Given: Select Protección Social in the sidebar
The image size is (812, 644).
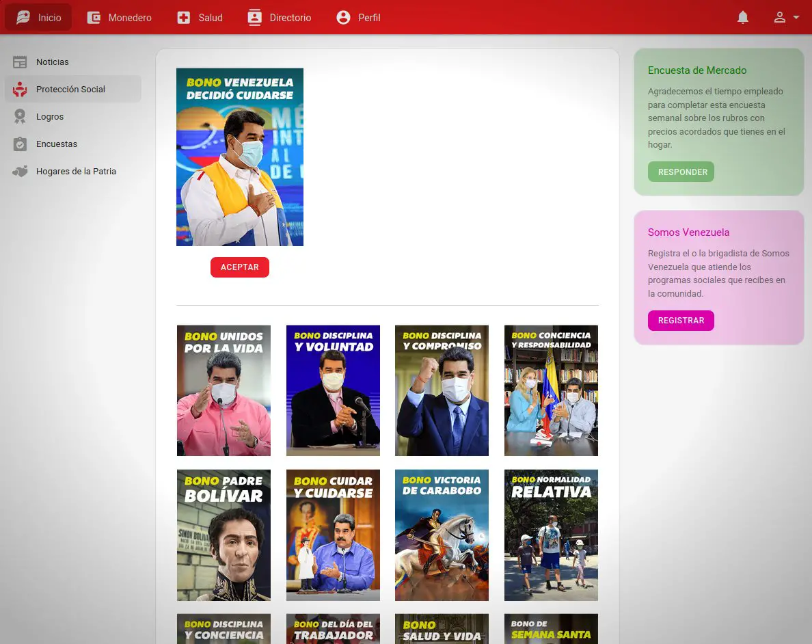Looking at the screenshot, I should tap(70, 90).
